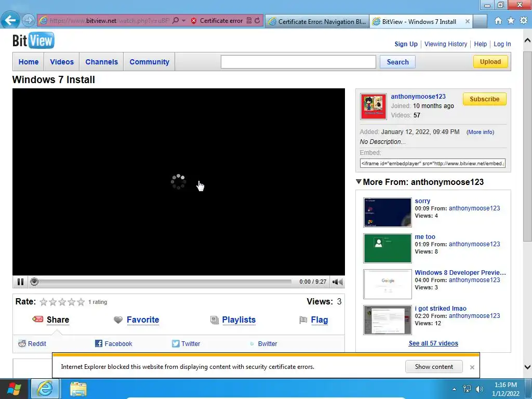Open the Sign Up link
The width and height of the screenshot is (532, 399).
406,44
